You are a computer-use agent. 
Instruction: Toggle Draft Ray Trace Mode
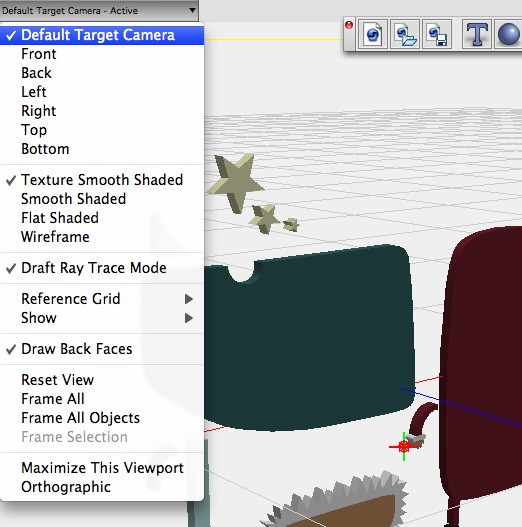102,268
